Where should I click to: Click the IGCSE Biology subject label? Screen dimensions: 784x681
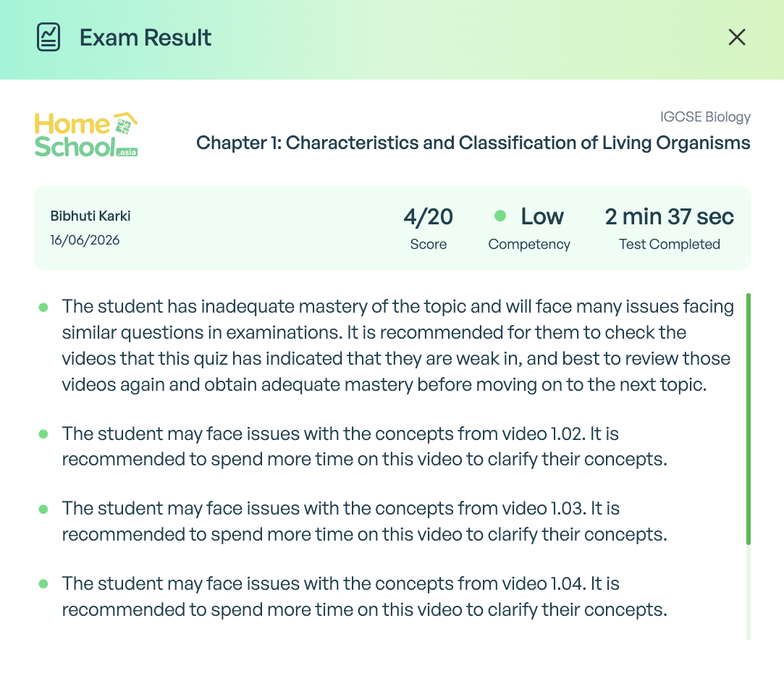click(x=706, y=117)
